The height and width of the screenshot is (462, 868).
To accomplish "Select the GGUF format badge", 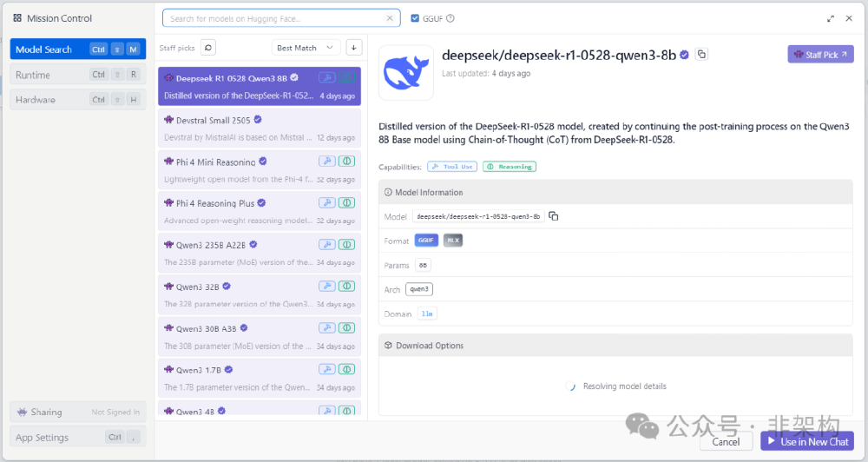I will click(426, 241).
